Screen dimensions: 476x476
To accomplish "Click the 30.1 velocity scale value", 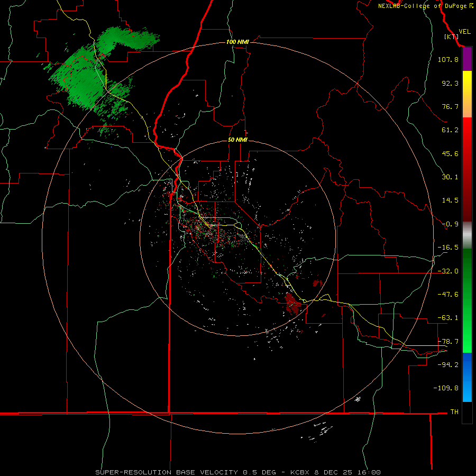I will click(x=450, y=177).
